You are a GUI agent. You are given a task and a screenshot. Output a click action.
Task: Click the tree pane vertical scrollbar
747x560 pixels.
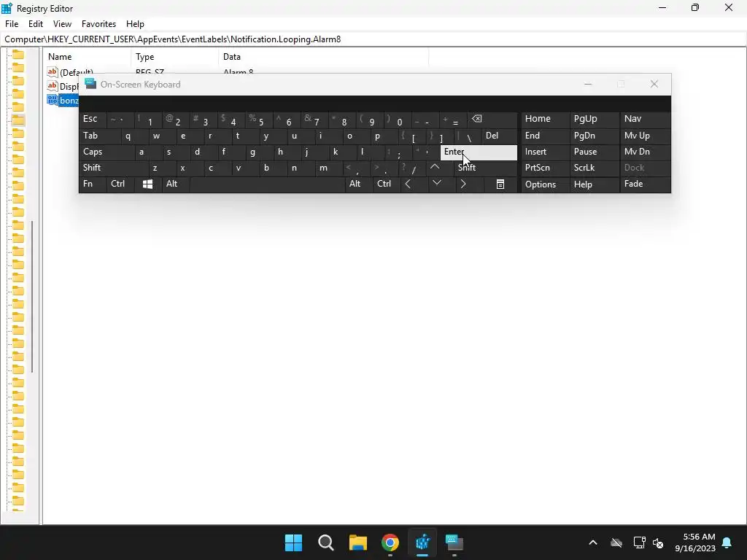[32, 296]
